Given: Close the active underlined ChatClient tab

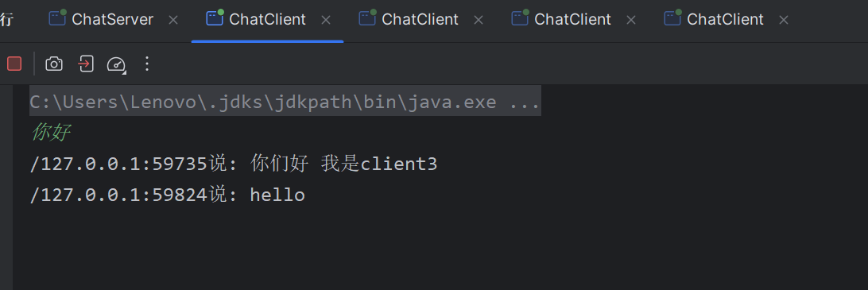Looking at the screenshot, I should tap(326, 20).
